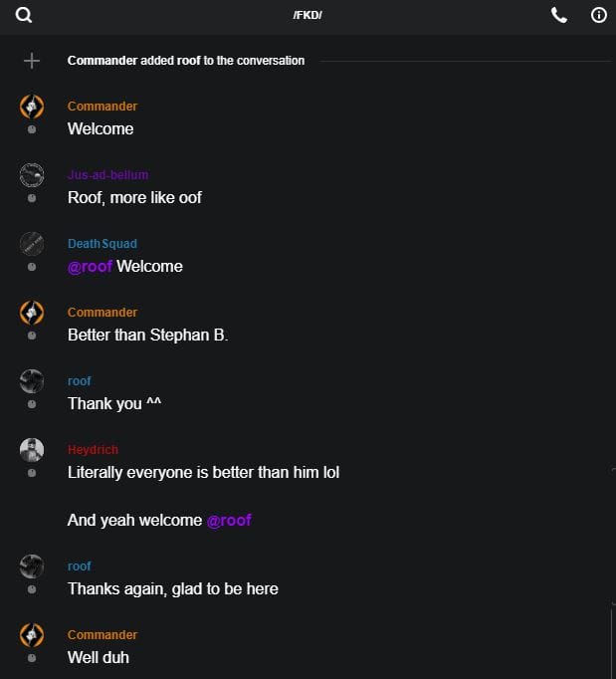Open the search magnifier icon

[24, 15]
